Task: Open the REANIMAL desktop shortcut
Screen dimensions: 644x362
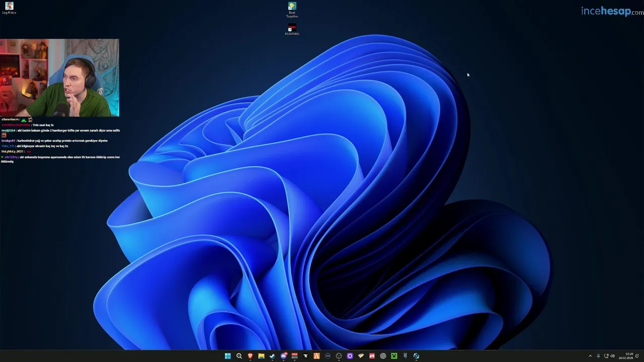Action: coord(292,29)
